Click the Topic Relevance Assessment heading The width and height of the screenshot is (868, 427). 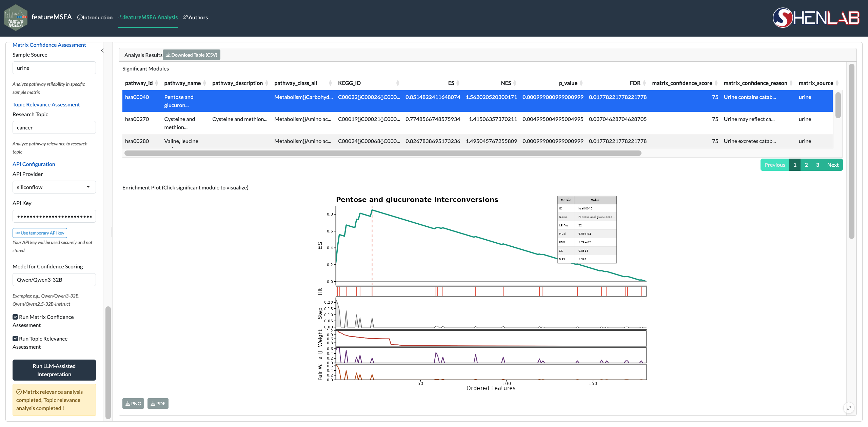pos(46,104)
